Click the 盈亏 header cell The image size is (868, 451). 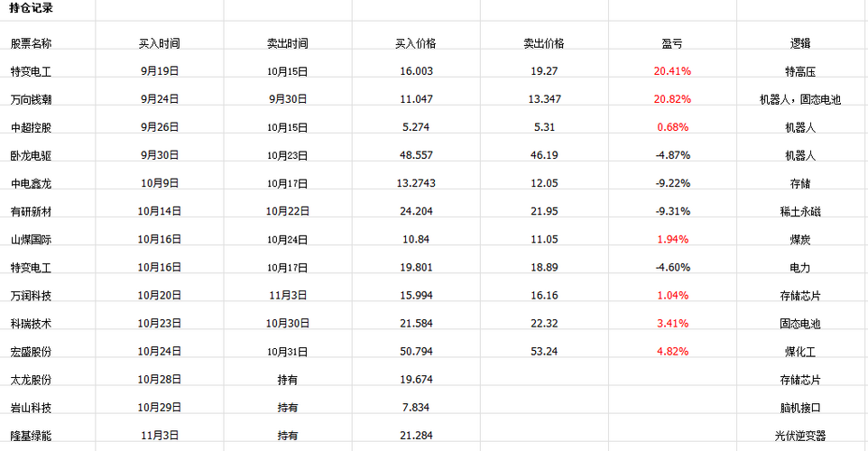click(671, 43)
